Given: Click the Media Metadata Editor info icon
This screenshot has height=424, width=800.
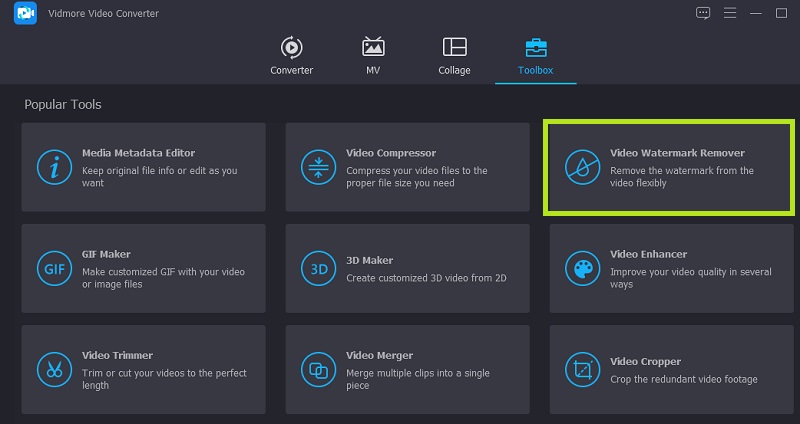Looking at the screenshot, I should (x=53, y=167).
